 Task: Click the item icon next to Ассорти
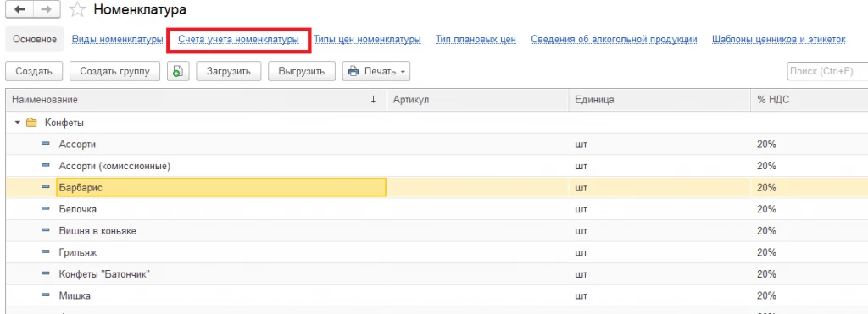pos(47,144)
